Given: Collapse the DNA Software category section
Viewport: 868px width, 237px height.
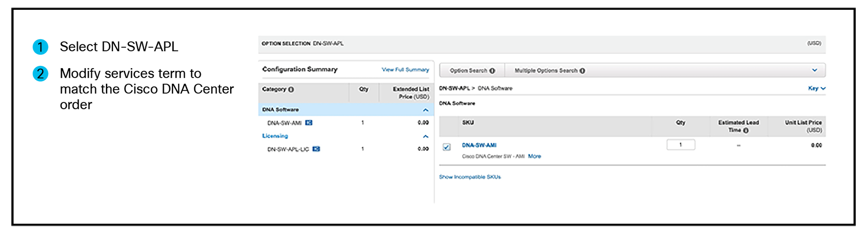Looking at the screenshot, I should (425, 110).
